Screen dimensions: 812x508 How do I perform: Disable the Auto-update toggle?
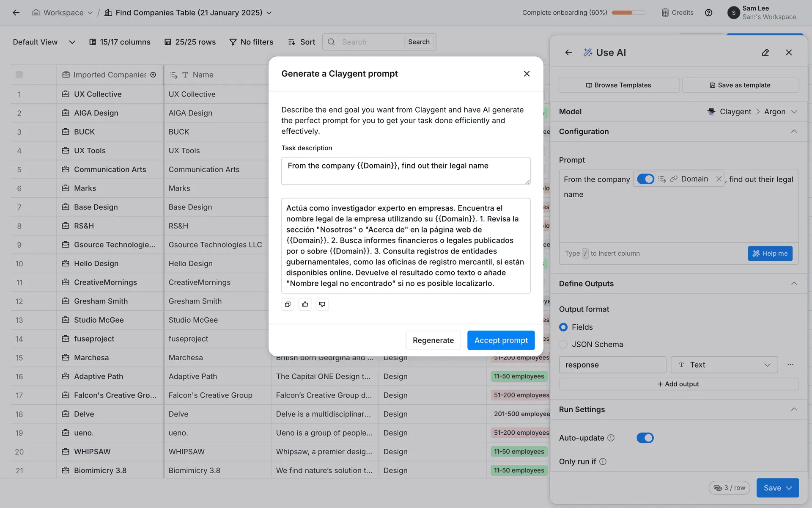coord(645,438)
